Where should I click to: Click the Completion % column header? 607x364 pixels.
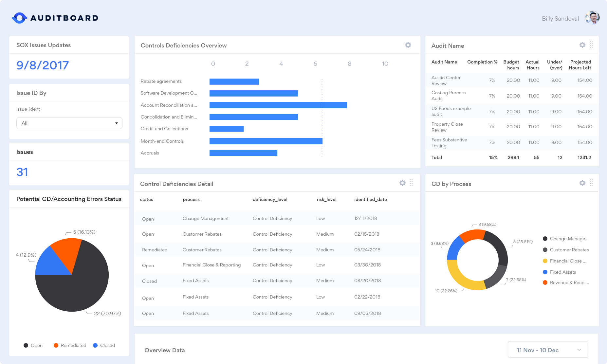click(482, 62)
